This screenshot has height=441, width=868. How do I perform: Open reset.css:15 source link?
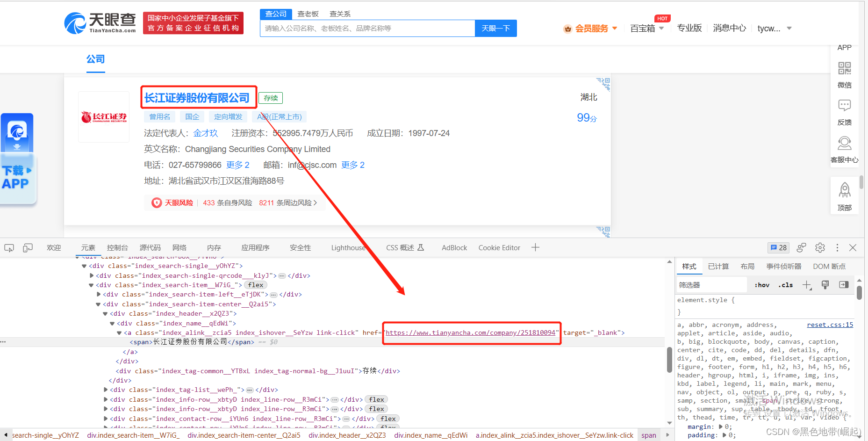830,325
